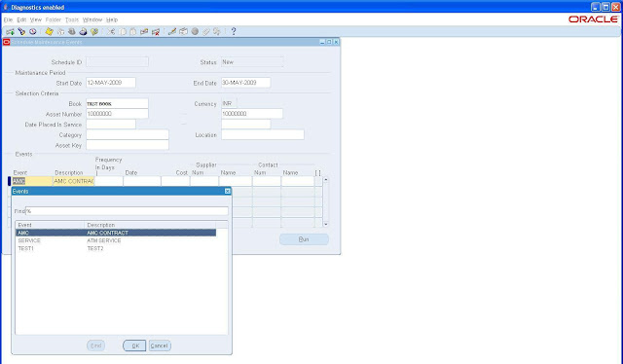
Task: Click the Next Step toolbar icon
Action: (x=60, y=32)
